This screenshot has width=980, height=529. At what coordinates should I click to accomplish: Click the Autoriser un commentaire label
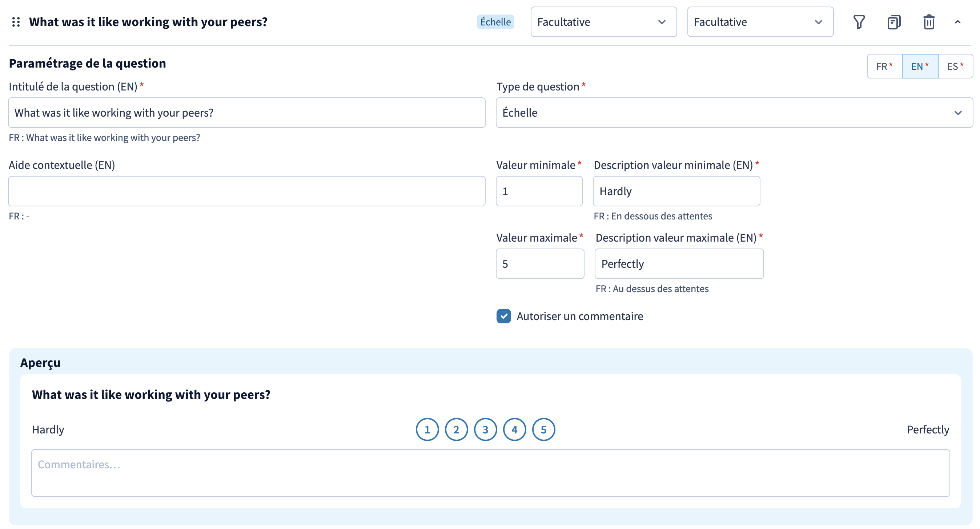(x=580, y=316)
